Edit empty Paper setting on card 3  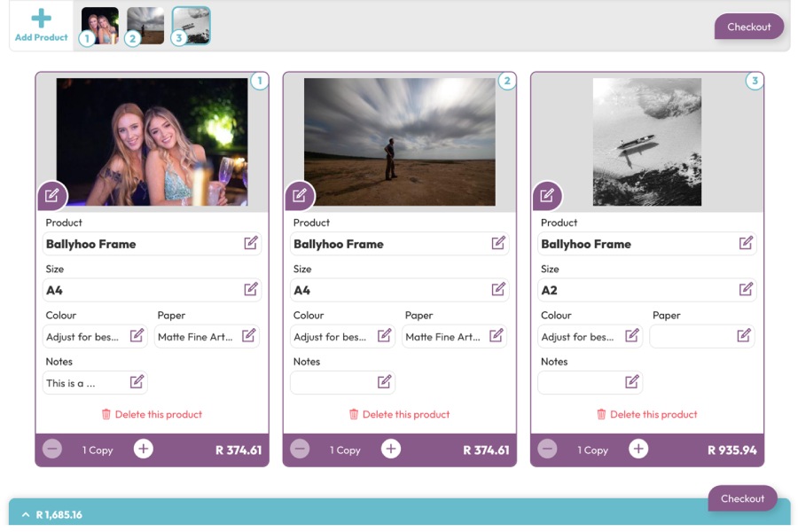tap(744, 335)
